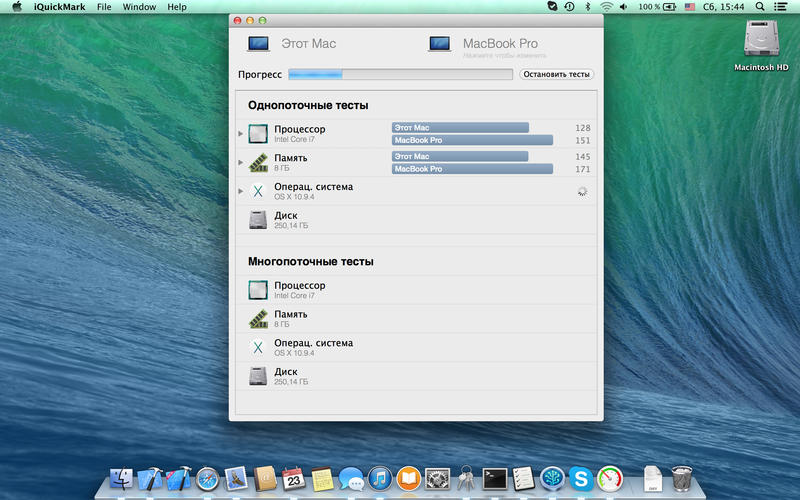Click the OS X icon in single-thread tests

(258, 191)
